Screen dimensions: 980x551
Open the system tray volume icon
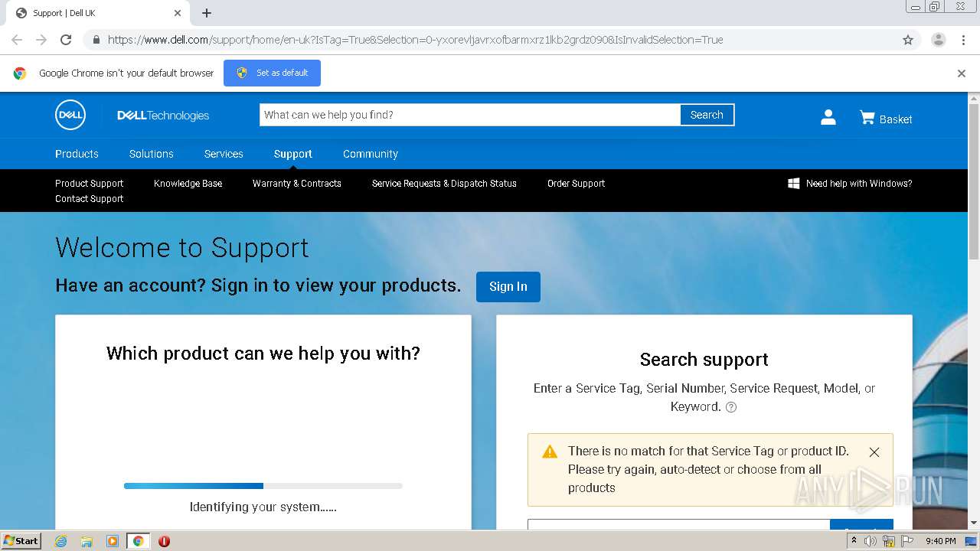(871, 541)
